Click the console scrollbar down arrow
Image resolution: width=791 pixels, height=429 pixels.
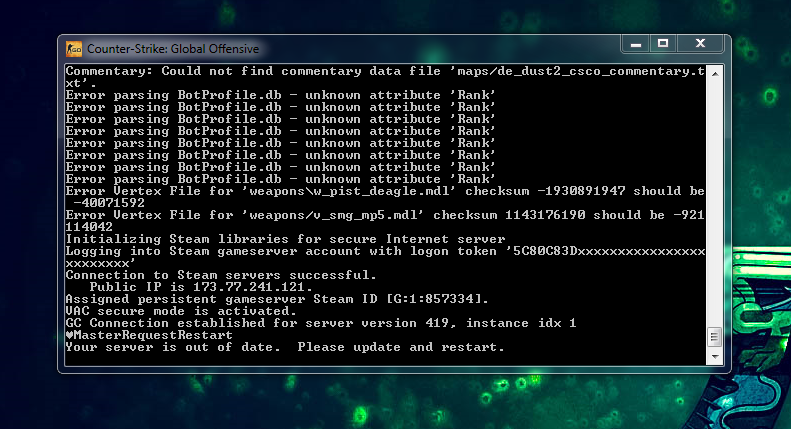(x=715, y=357)
